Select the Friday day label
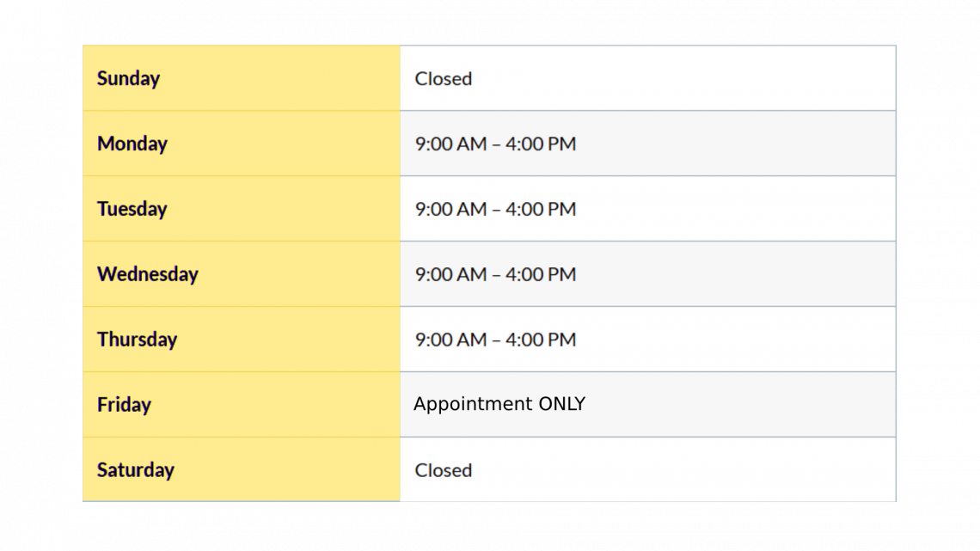The width and height of the screenshot is (980, 551). (x=124, y=405)
